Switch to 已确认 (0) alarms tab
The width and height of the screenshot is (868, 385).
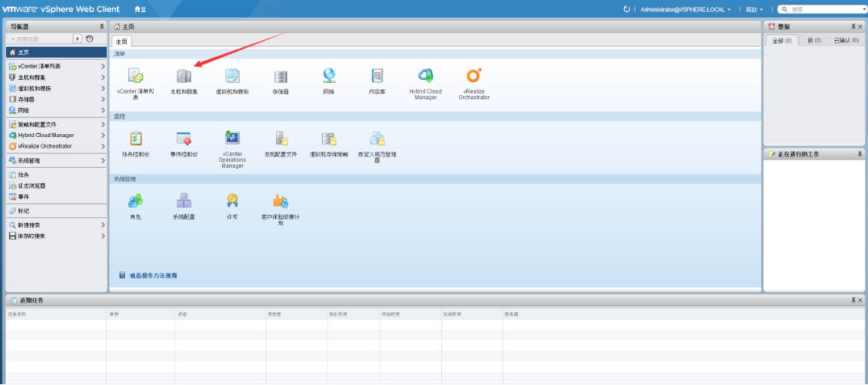pyautogui.click(x=846, y=40)
